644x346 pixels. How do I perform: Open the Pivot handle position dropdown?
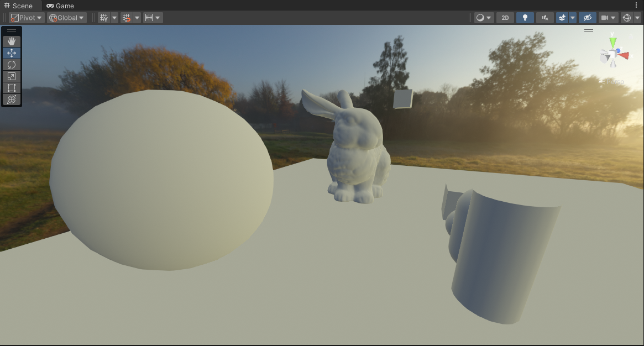click(27, 18)
